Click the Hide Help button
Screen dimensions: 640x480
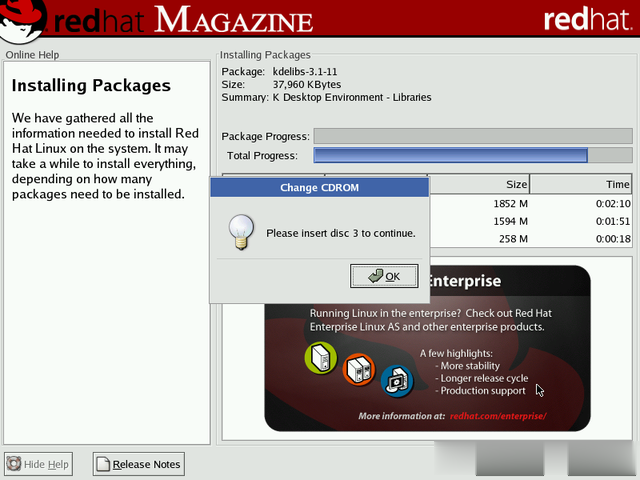[38, 464]
